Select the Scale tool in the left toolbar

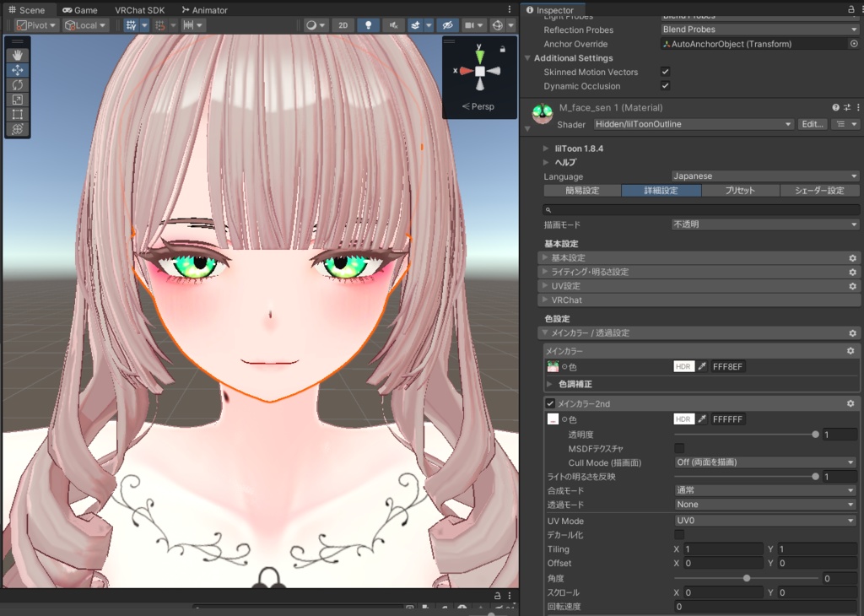(x=18, y=100)
